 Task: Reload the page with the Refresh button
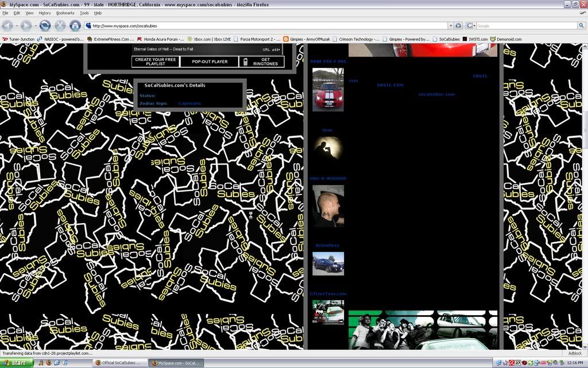(45, 25)
